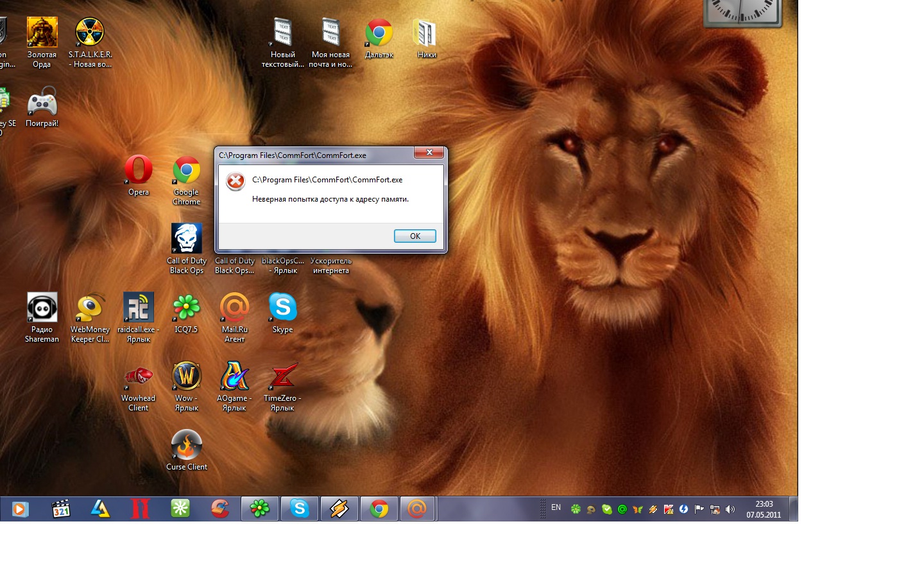Select the S.T.A.L.K.E.R. desktop icon

point(90,33)
